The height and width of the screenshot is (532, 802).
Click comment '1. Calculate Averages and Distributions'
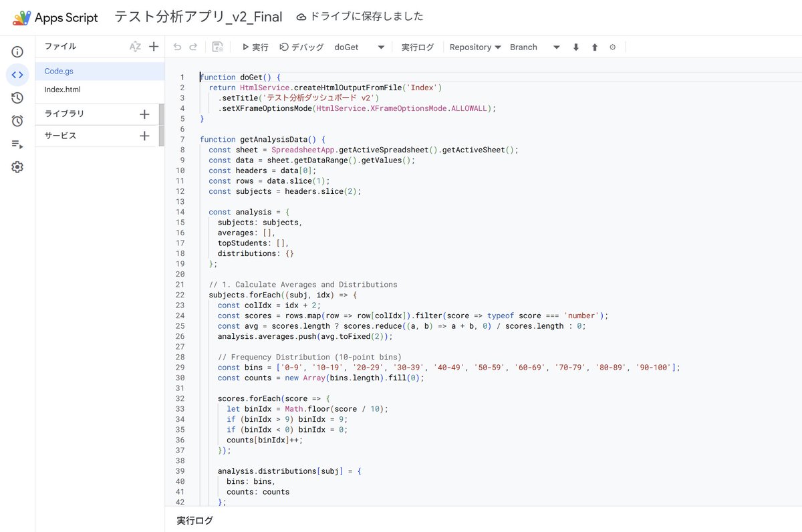[x=303, y=285]
